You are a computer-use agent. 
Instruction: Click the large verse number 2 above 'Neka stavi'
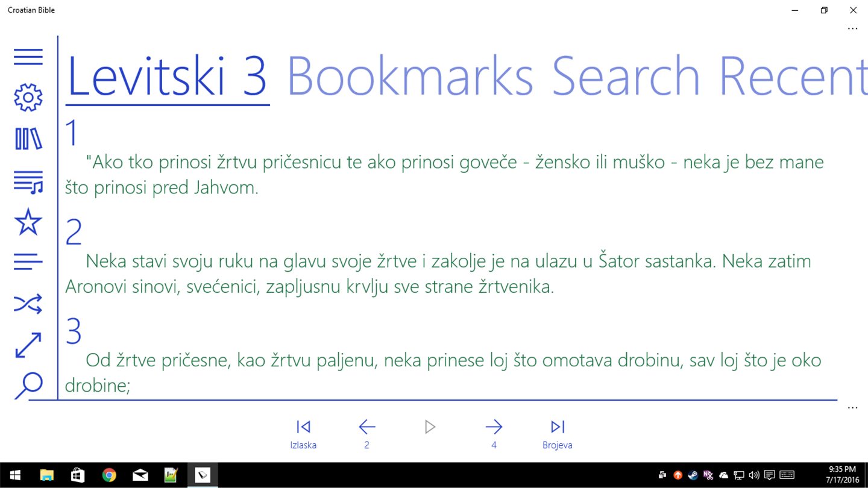(x=74, y=232)
